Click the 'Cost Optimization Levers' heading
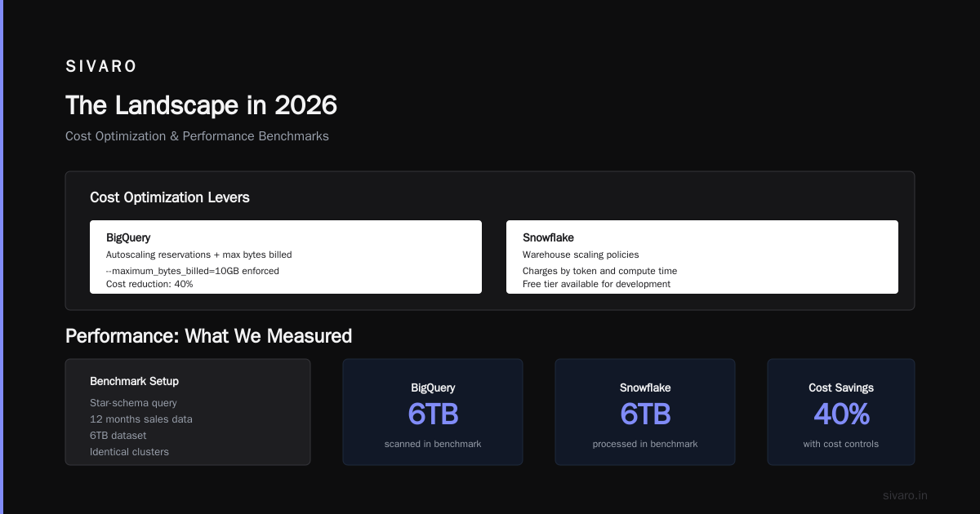Viewport: 980px width, 514px height. point(170,197)
